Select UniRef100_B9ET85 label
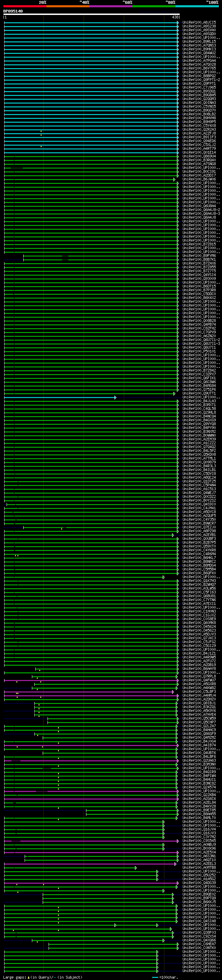The image size is (222, 980). 199,810
